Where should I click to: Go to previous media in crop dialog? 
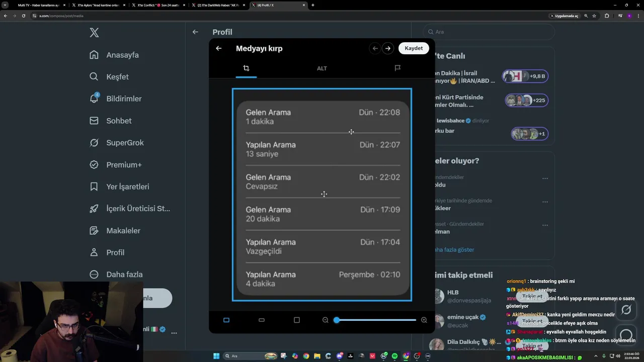375,48
